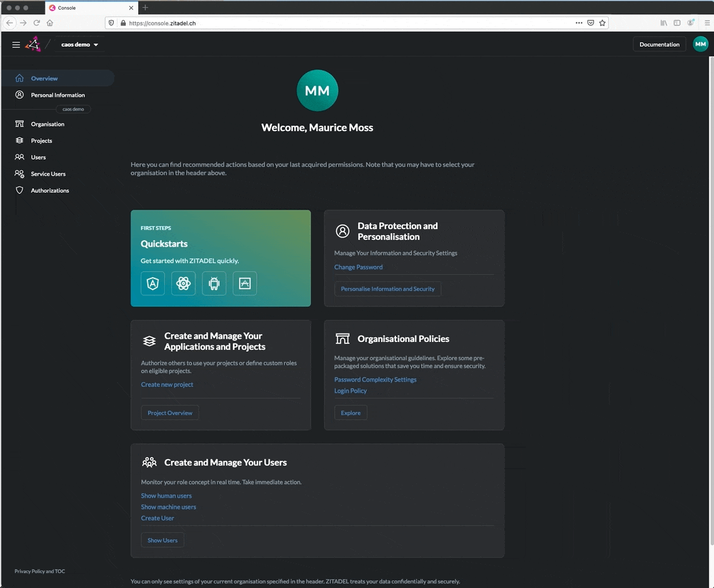
Task: Reload the page in browser toolbar
Action: [36, 23]
